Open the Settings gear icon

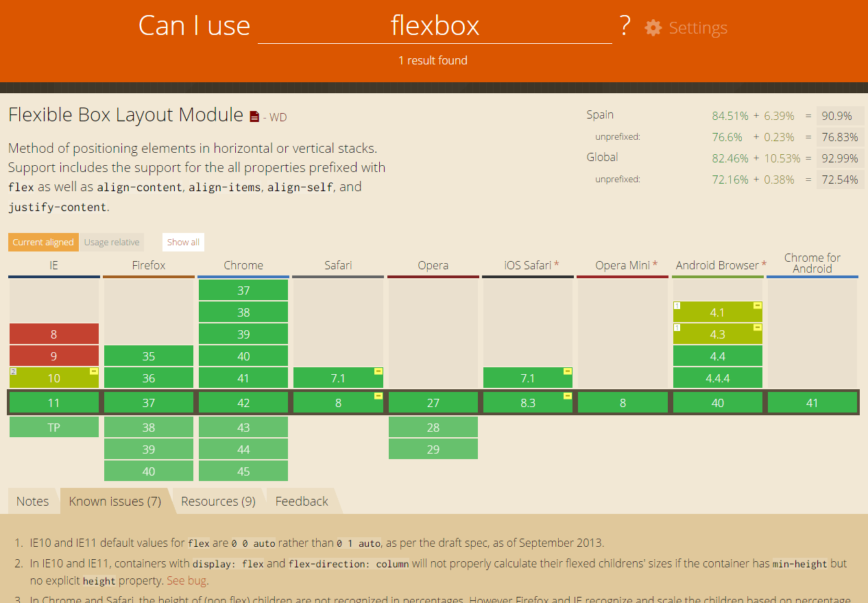click(653, 28)
